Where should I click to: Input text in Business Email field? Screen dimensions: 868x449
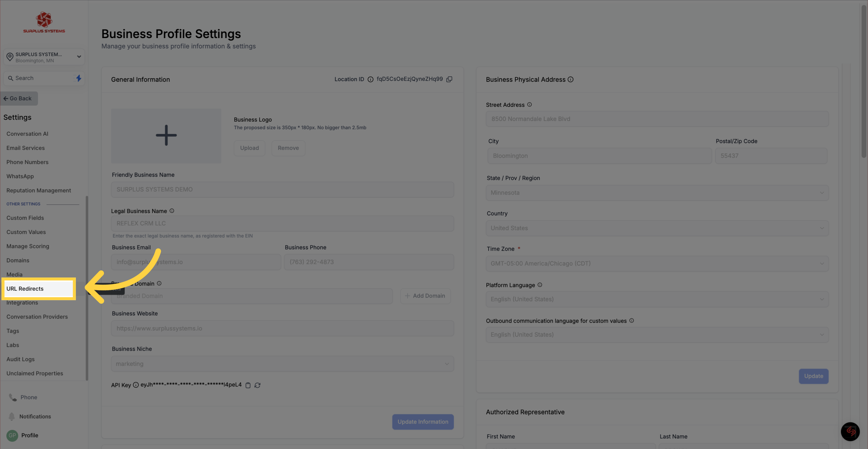coord(195,262)
